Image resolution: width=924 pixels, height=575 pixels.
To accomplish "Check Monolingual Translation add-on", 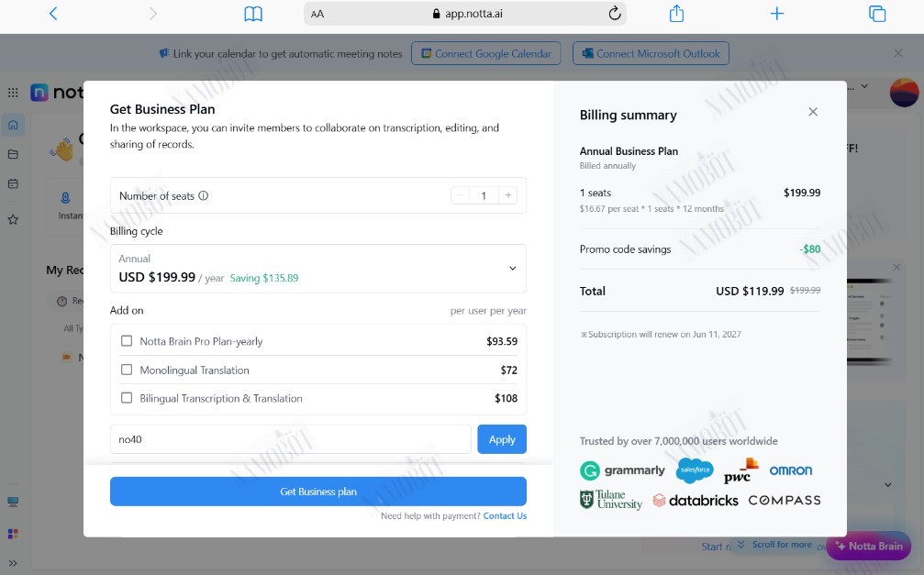I will [x=126, y=370].
